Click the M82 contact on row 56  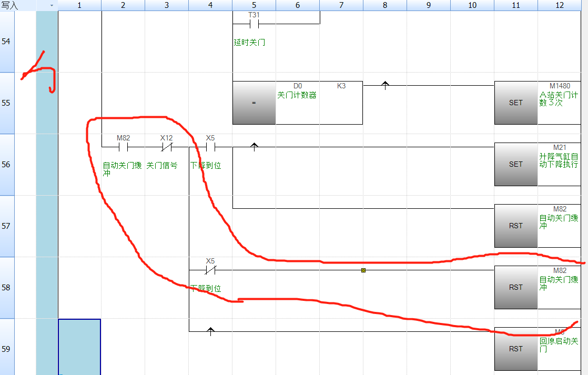[123, 147]
